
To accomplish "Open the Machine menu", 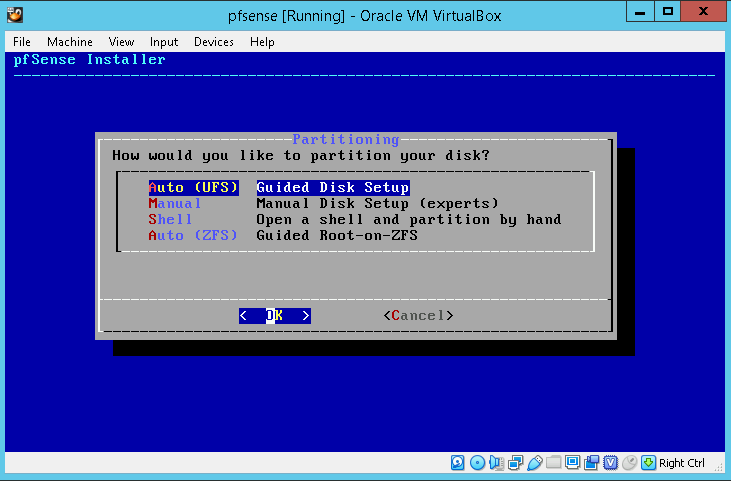I will 69,42.
